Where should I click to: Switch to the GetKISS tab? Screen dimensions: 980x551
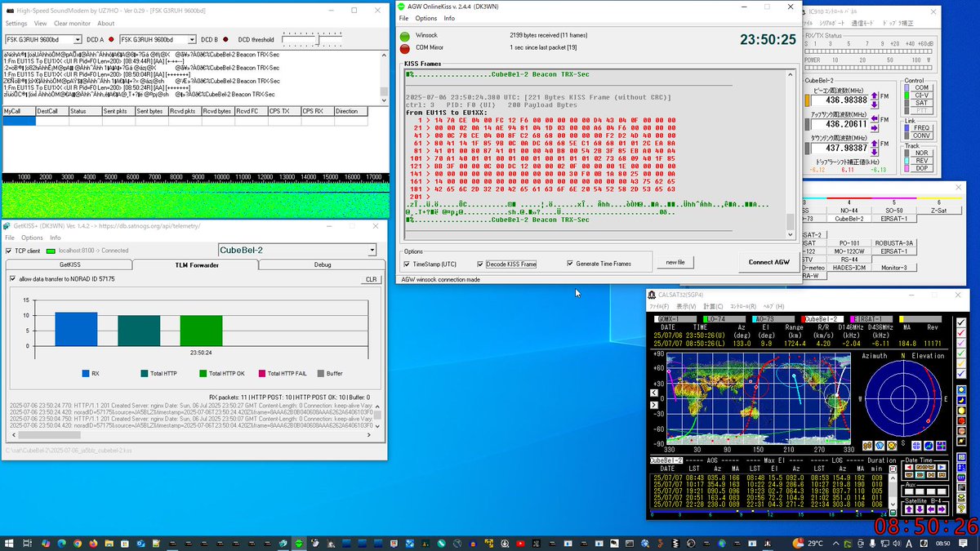[x=69, y=264]
